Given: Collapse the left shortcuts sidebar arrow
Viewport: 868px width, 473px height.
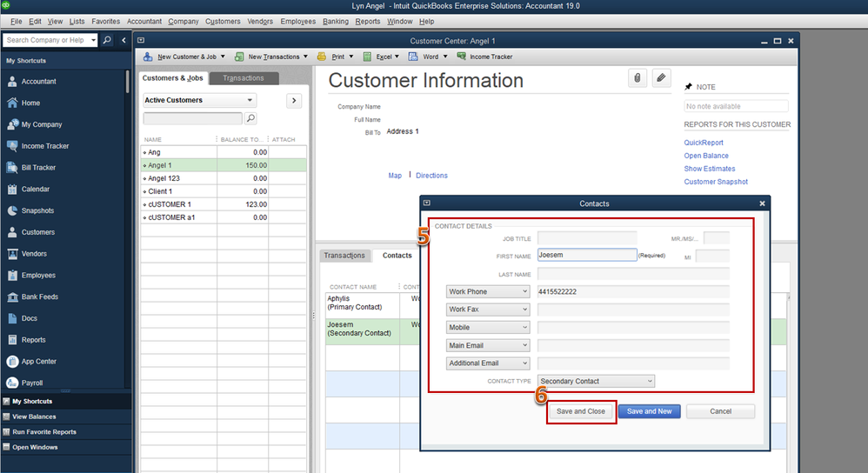Looking at the screenshot, I should click(x=124, y=40).
